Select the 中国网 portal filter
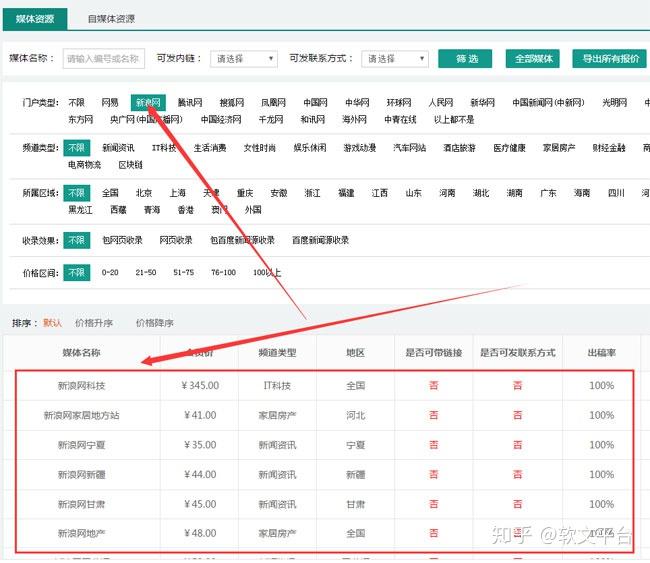 pos(315,102)
